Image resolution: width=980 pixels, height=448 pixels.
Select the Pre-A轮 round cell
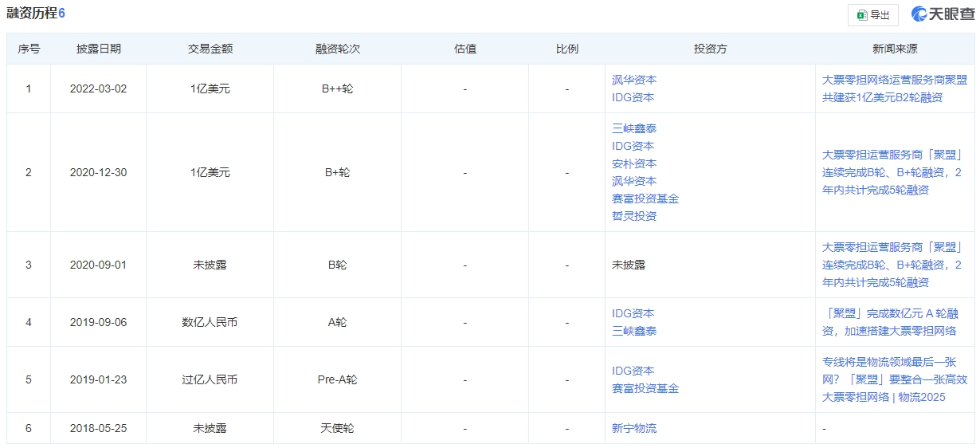pyautogui.click(x=338, y=379)
